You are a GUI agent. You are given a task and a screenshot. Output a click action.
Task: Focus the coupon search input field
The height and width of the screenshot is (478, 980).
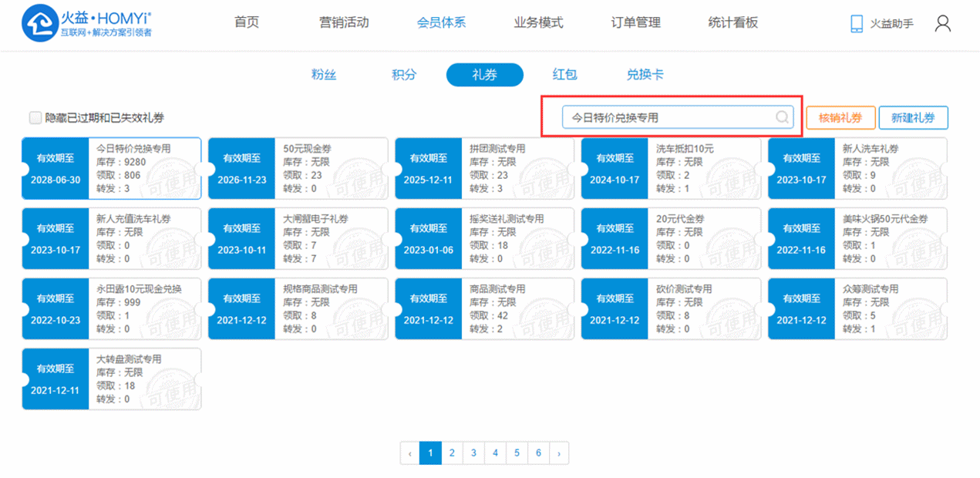coord(667,117)
